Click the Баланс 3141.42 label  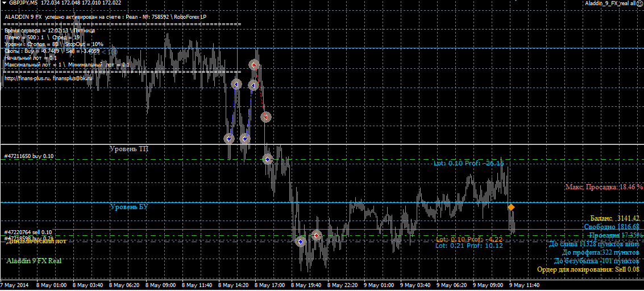click(x=615, y=218)
